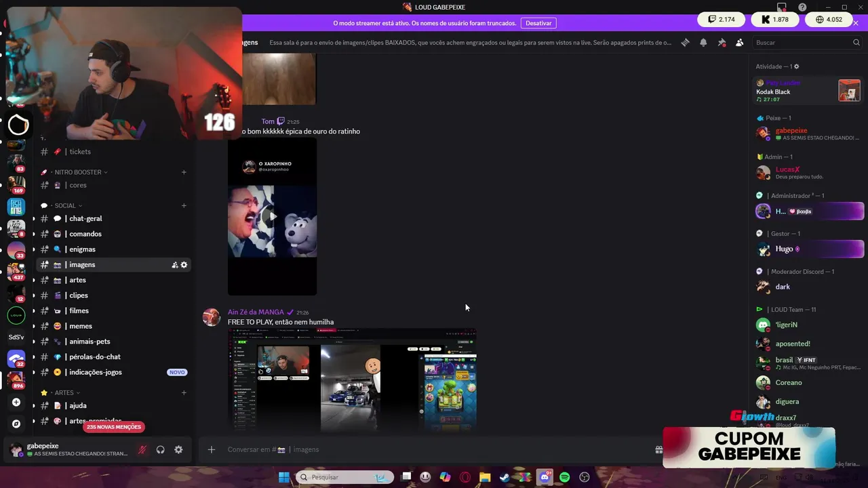Open Discover servers compass icon
868x488 pixels.
point(16,424)
